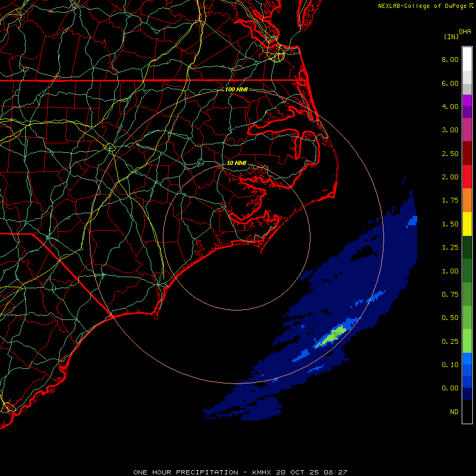Pick the navy swatch near 0.00

click(467, 394)
